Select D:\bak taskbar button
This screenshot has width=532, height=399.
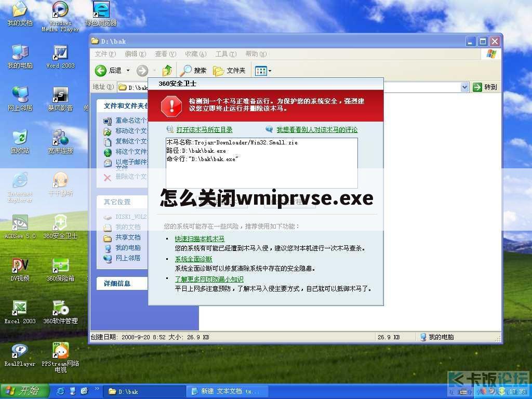[144, 392]
